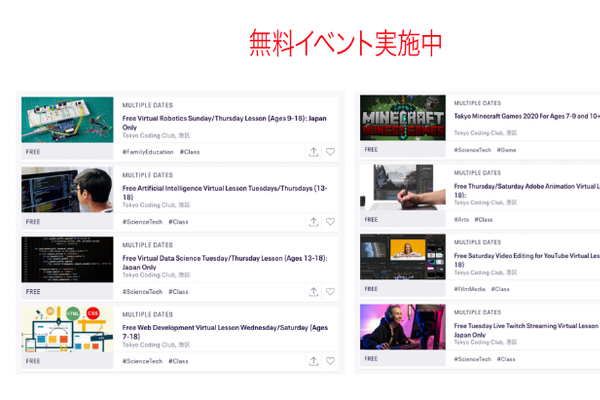Click the Minecraft Hunger Games thumbnail
The image size is (600, 400).
[x=403, y=118]
